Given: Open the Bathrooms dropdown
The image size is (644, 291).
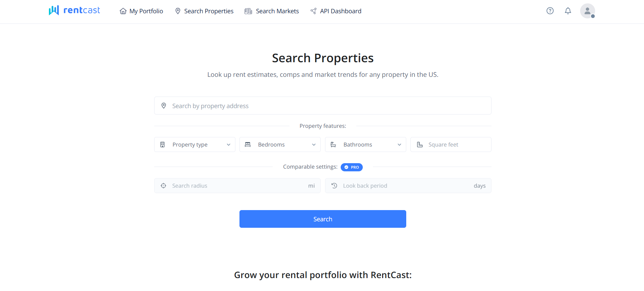Looking at the screenshot, I should (365, 144).
